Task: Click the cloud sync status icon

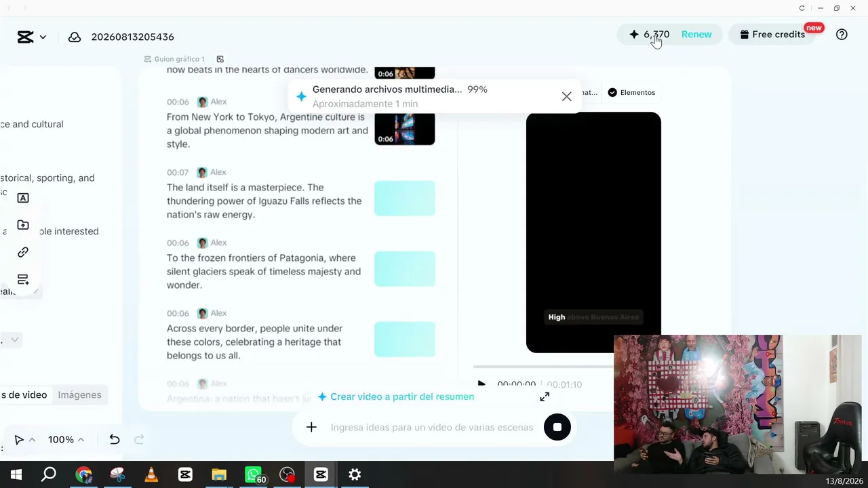Action: 75,37
